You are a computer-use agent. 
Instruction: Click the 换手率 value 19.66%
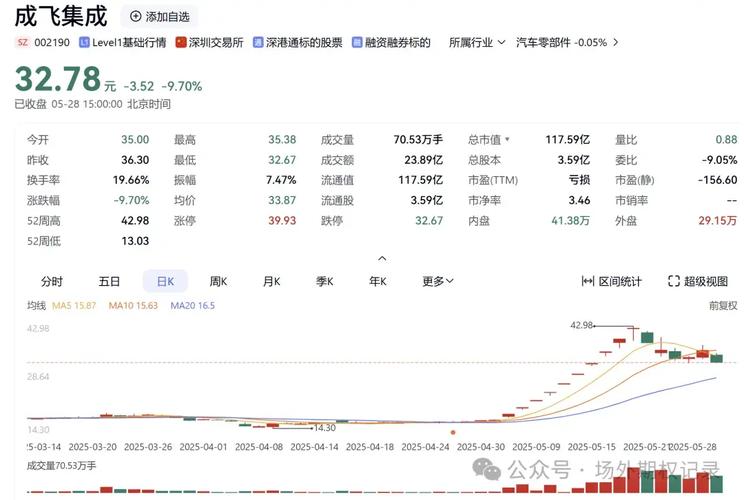pos(131,180)
